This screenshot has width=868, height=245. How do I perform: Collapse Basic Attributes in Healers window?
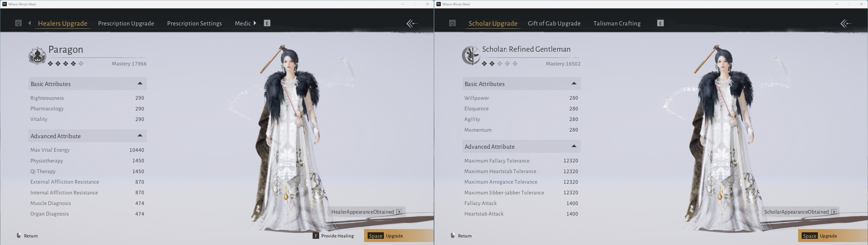click(x=140, y=84)
